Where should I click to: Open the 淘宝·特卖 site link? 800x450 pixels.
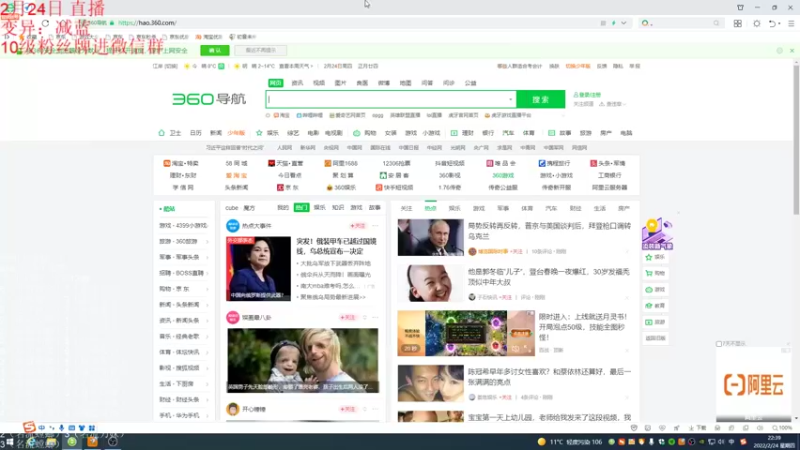[181, 163]
